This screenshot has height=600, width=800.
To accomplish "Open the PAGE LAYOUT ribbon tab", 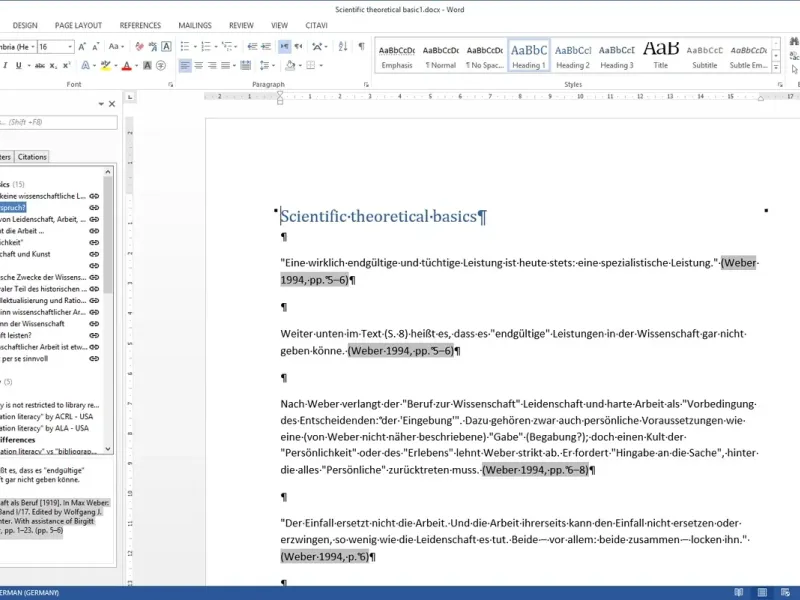I will click(x=78, y=26).
